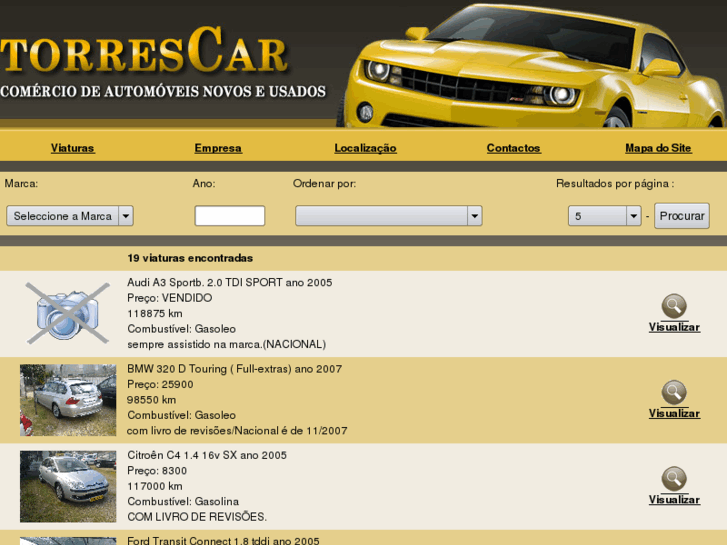Click the 'Ordenar por:' label

(325, 184)
